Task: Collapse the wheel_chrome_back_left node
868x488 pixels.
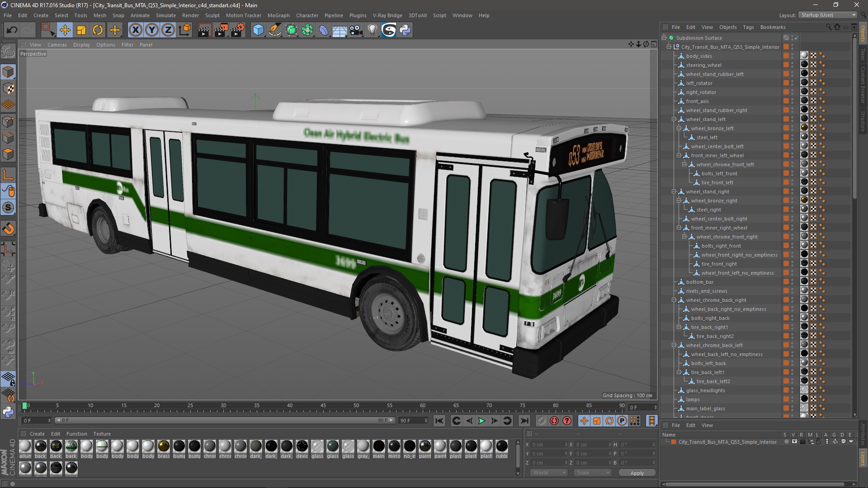Action: pos(674,345)
